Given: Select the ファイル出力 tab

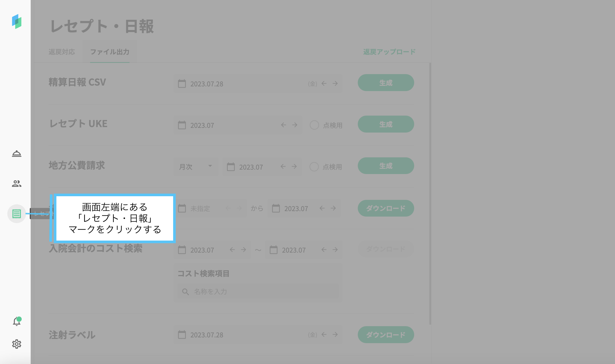Looking at the screenshot, I should tap(110, 52).
